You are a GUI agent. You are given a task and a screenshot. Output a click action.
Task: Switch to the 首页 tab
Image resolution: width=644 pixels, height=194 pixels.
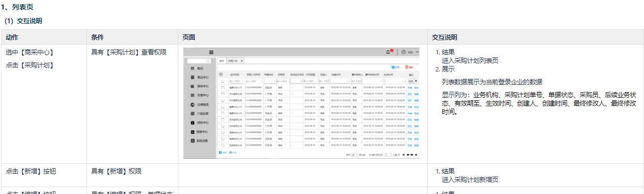click(x=221, y=61)
